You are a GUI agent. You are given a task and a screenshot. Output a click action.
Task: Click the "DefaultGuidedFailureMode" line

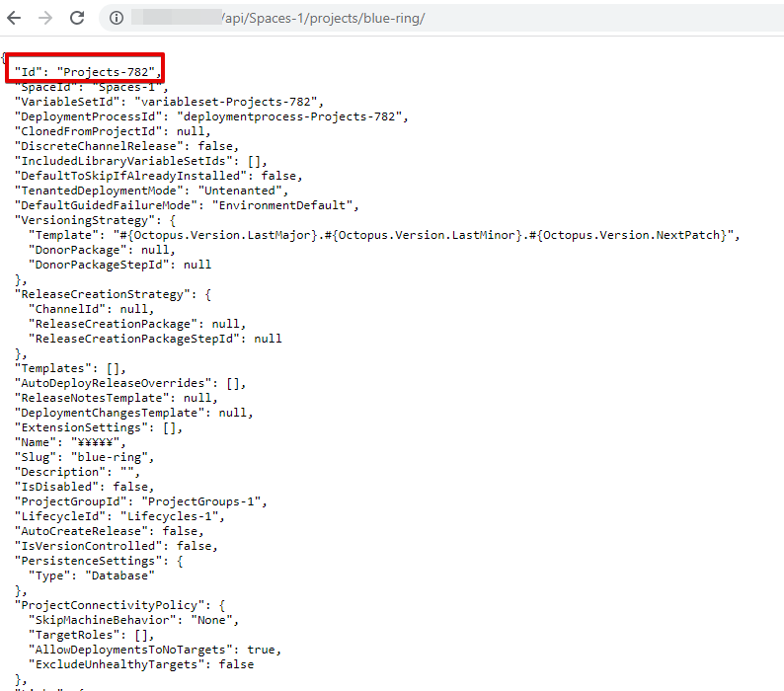tap(187, 205)
